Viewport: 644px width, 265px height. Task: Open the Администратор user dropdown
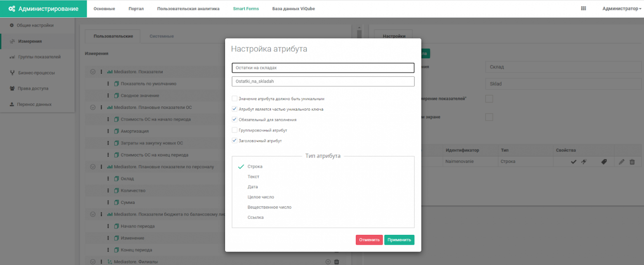coord(622,8)
